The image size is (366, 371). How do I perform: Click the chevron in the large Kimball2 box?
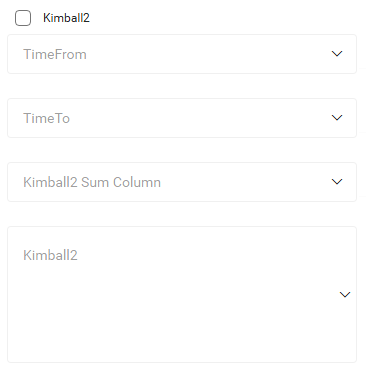[345, 294]
